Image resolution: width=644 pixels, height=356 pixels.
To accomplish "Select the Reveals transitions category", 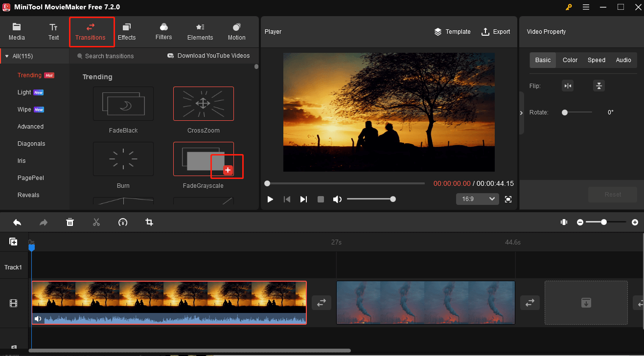I will [x=28, y=195].
